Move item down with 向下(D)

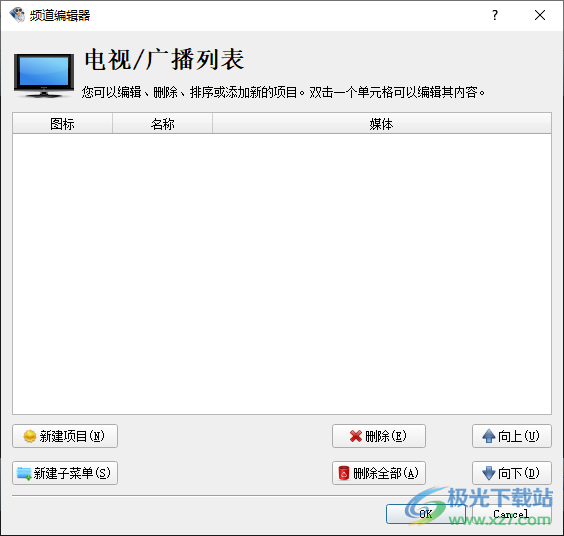[511, 473]
